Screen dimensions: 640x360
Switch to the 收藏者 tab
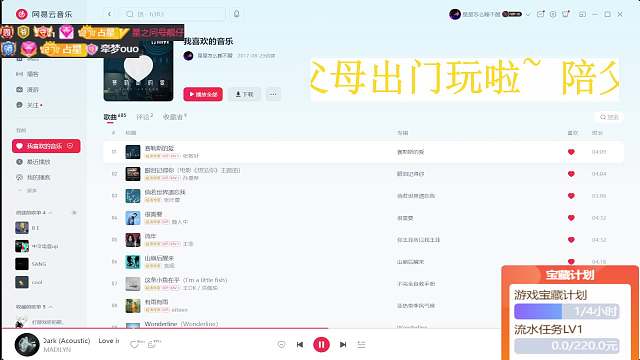tap(174, 117)
